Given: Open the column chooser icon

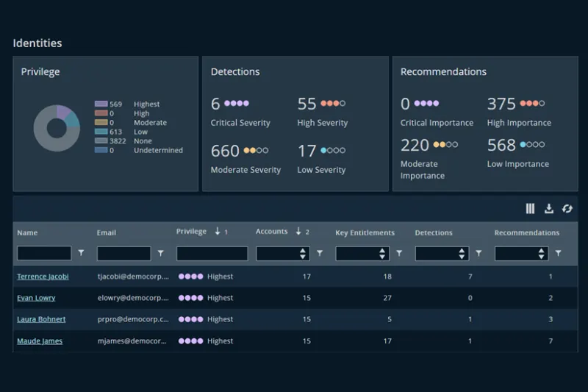Looking at the screenshot, I should [530, 209].
